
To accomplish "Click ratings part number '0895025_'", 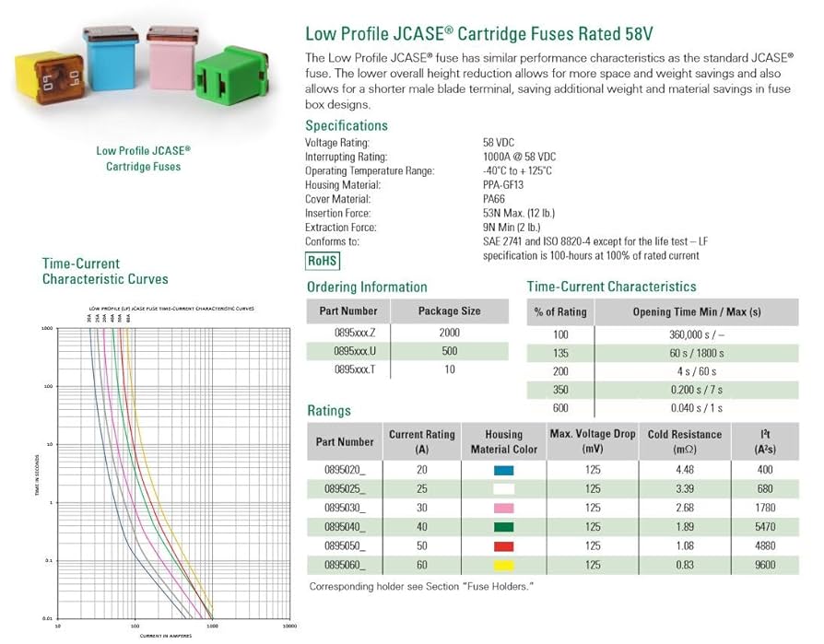I will pos(345,489).
